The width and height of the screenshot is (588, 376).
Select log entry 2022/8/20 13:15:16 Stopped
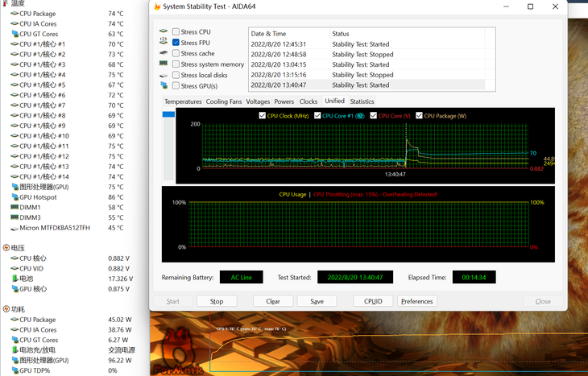[366, 75]
